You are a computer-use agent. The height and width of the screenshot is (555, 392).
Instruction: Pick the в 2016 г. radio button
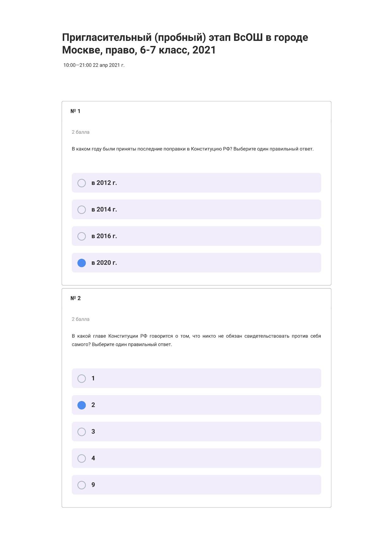[x=82, y=236]
